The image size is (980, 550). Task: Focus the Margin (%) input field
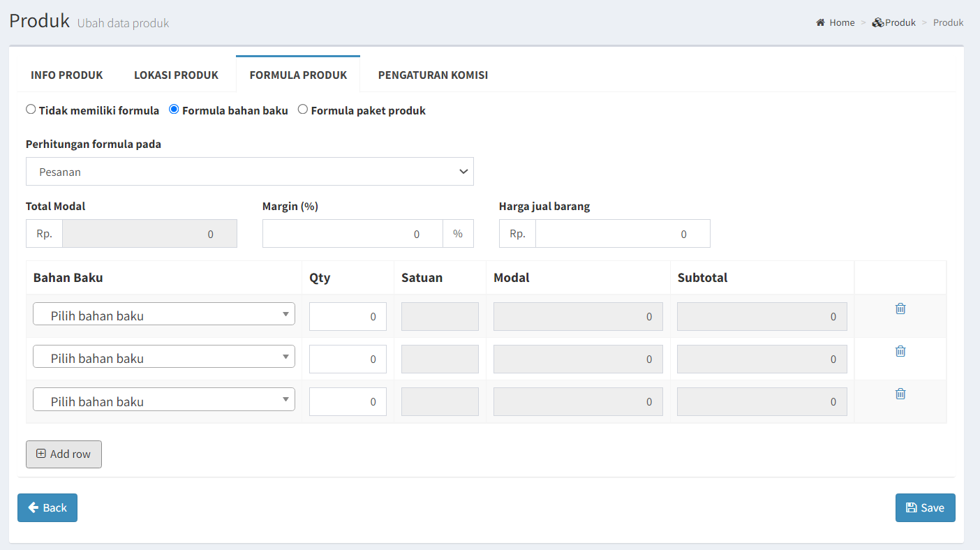coord(352,234)
